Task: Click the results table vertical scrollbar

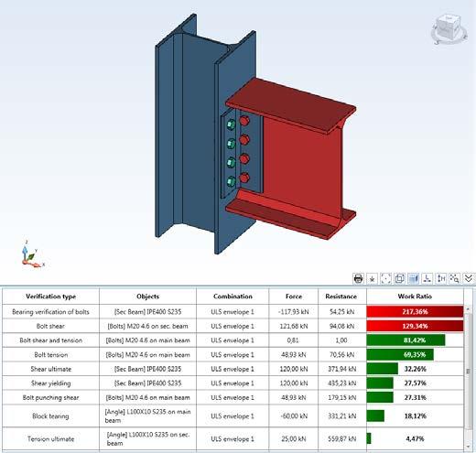Action: coord(469,371)
